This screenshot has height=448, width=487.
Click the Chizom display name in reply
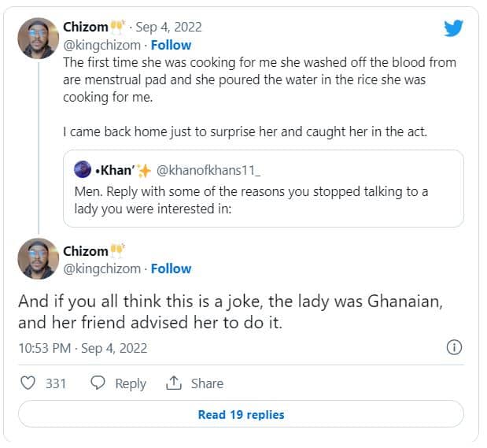click(85, 251)
